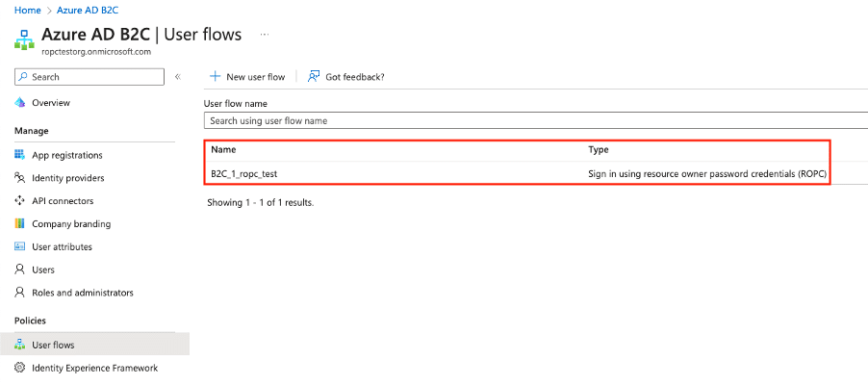Collapse the sidebar with double chevron

(x=178, y=77)
